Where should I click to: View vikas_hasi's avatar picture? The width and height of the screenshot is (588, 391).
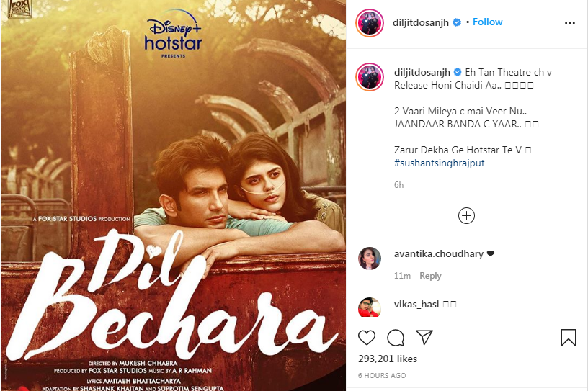(x=370, y=307)
